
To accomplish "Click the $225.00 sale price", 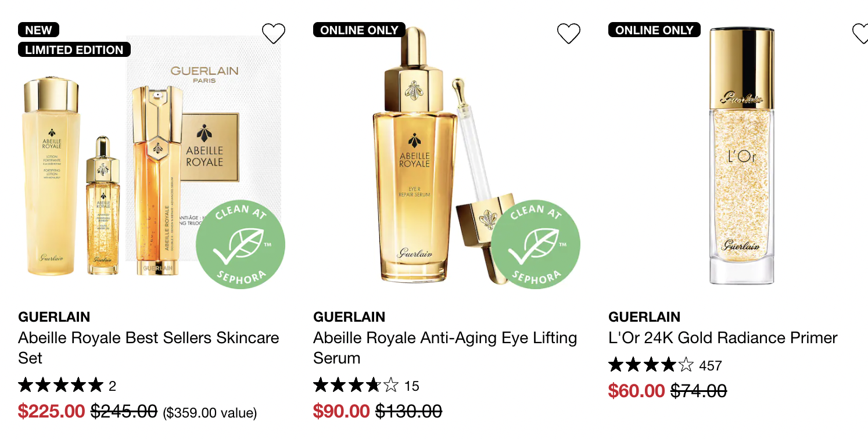I will point(52,411).
